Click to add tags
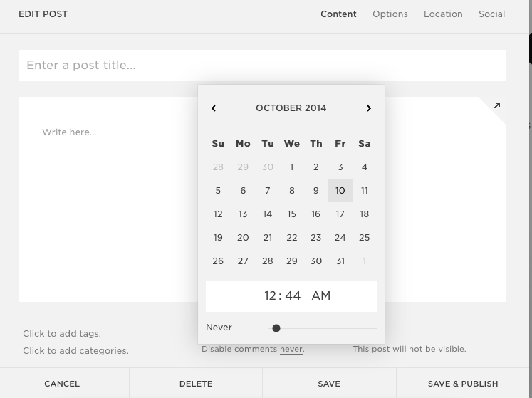 (62, 333)
